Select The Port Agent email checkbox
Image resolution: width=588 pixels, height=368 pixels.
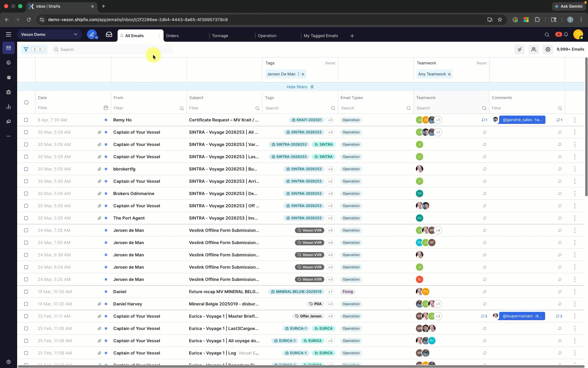click(x=26, y=218)
